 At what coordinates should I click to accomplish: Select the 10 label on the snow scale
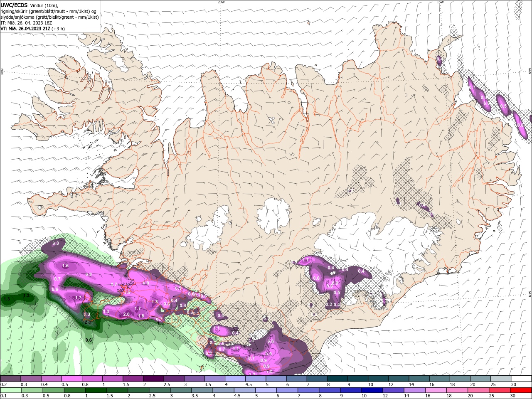pyautogui.click(x=370, y=384)
